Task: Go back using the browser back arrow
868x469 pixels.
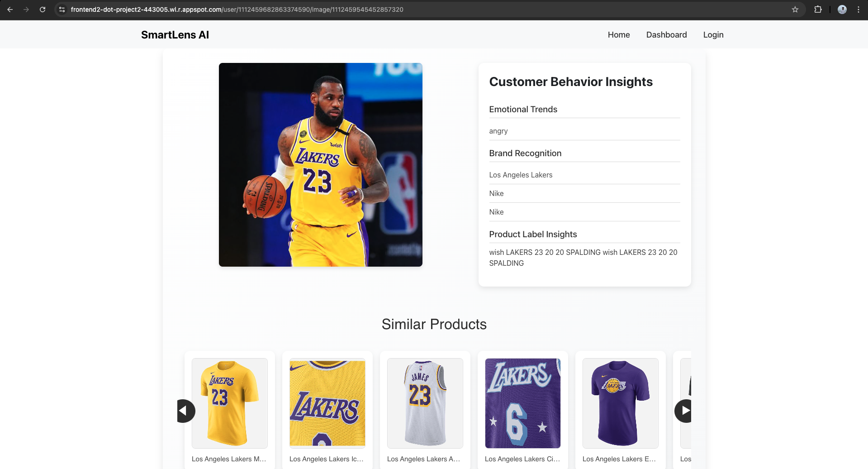Action: tap(10, 10)
